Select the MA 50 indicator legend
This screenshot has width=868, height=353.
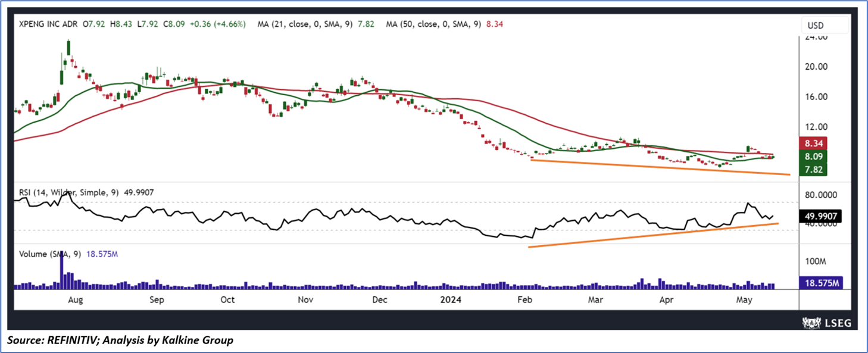click(445, 24)
